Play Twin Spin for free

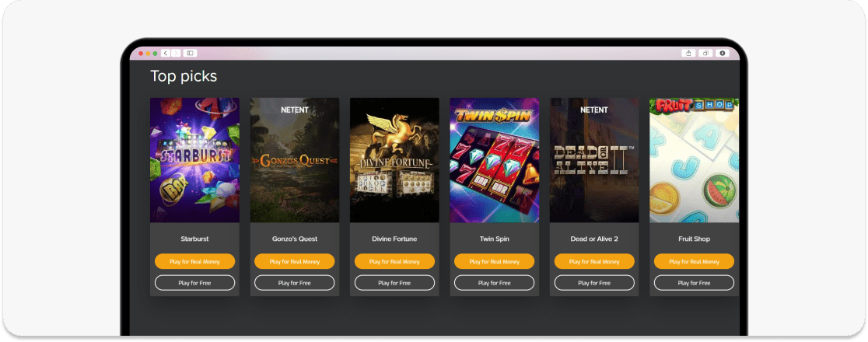(495, 283)
